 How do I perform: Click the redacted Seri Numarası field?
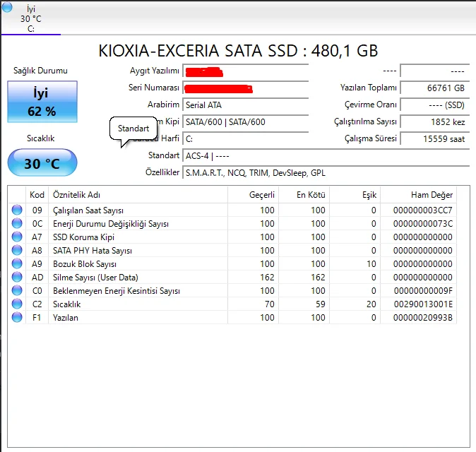(x=246, y=89)
